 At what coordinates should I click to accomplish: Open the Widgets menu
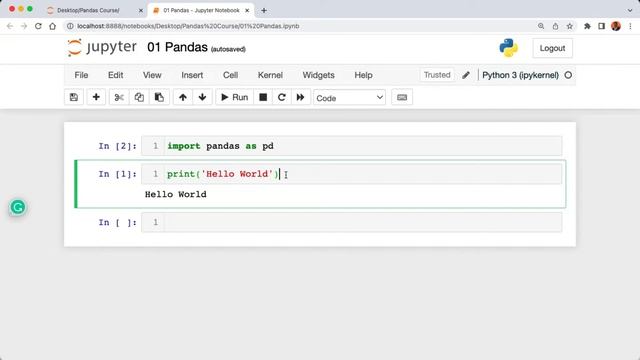pos(319,75)
